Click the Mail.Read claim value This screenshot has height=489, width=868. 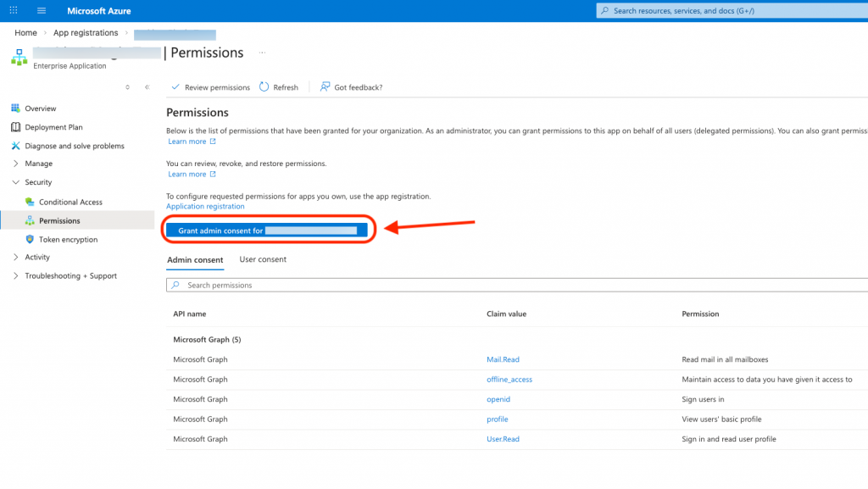503,359
